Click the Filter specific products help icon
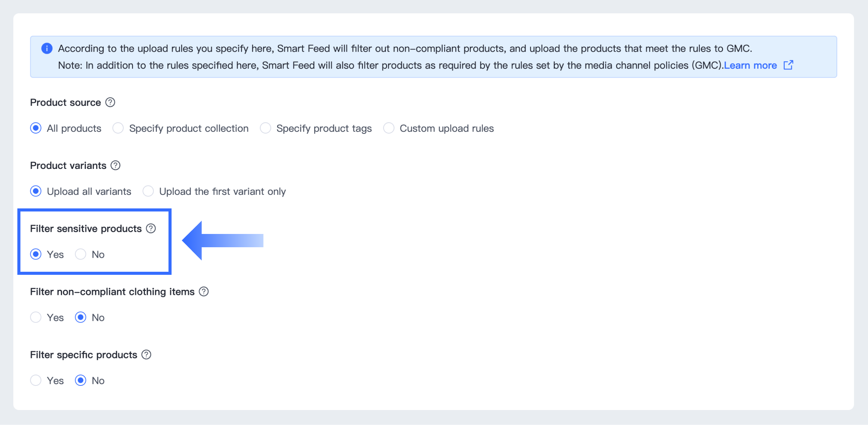This screenshot has height=425, width=868. click(146, 355)
